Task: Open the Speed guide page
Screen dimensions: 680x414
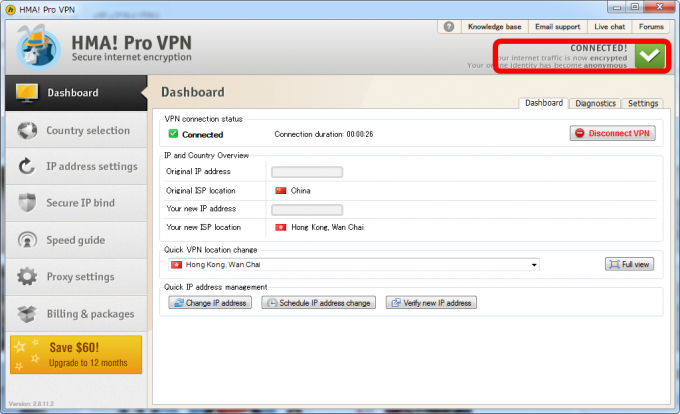Action: (76, 240)
